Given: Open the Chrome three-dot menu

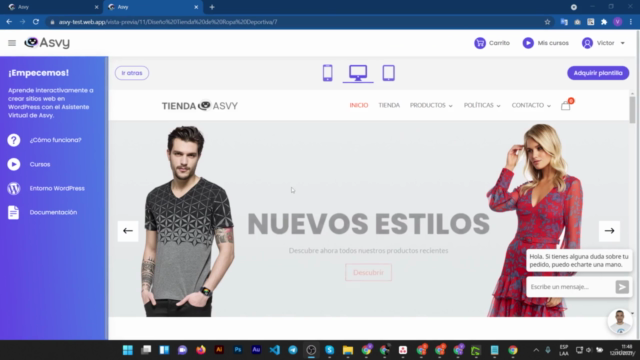Looking at the screenshot, I should [x=631, y=22].
